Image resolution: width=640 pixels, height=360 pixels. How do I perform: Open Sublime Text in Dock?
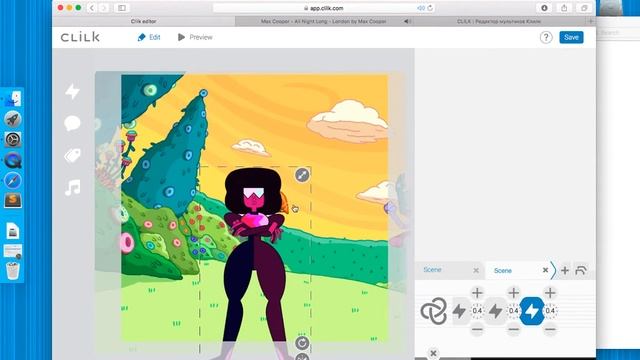coord(13,200)
